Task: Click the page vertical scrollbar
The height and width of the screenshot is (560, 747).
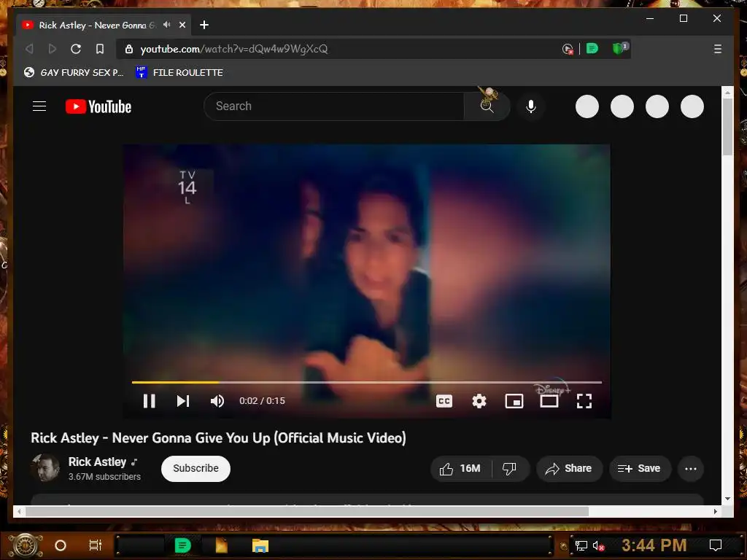Action: pos(727,127)
